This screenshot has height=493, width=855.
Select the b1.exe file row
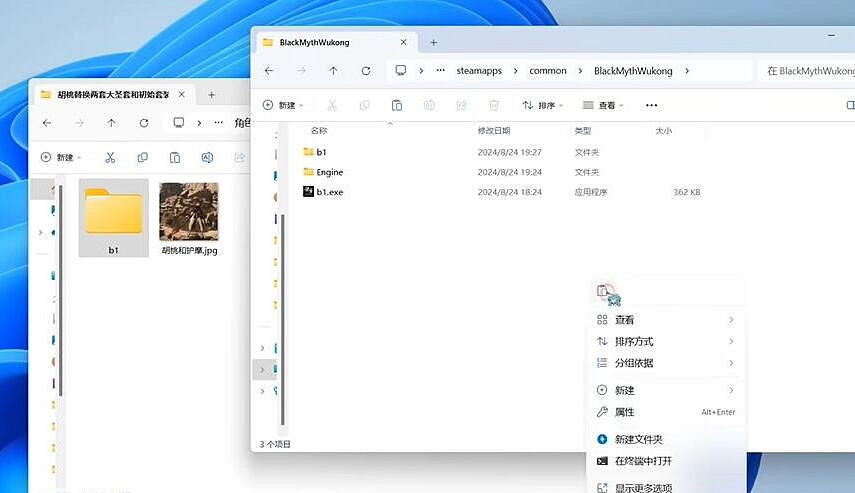tap(502, 192)
